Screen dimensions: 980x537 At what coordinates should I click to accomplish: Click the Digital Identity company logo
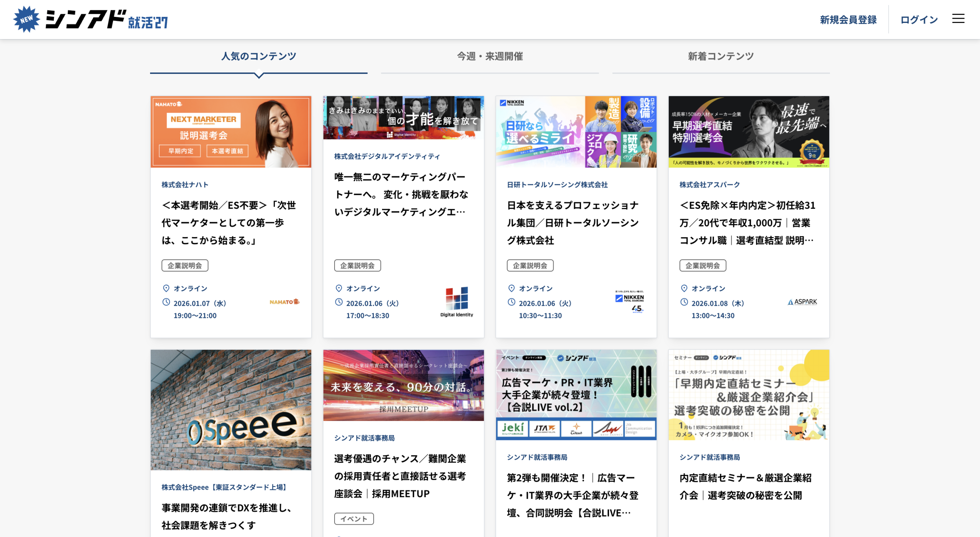pos(456,302)
